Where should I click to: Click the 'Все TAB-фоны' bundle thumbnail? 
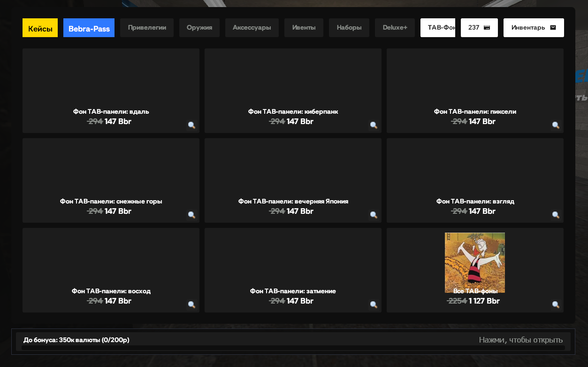pos(475,262)
